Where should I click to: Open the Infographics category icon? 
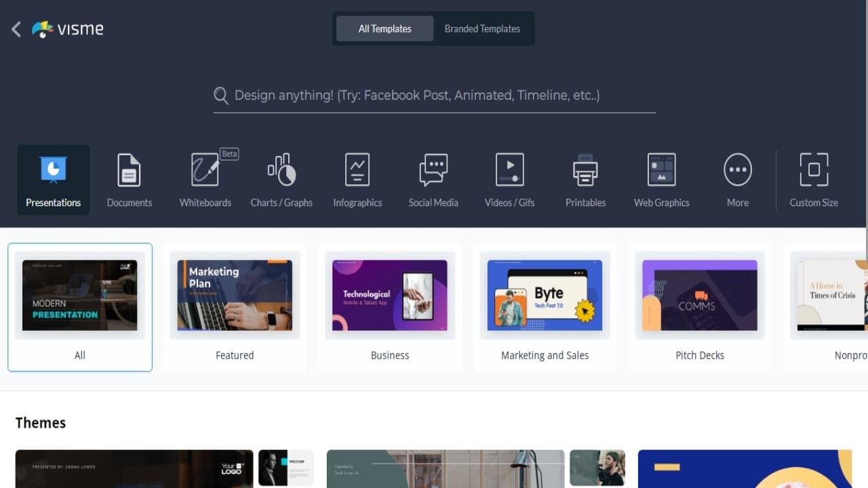tap(357, 169)
